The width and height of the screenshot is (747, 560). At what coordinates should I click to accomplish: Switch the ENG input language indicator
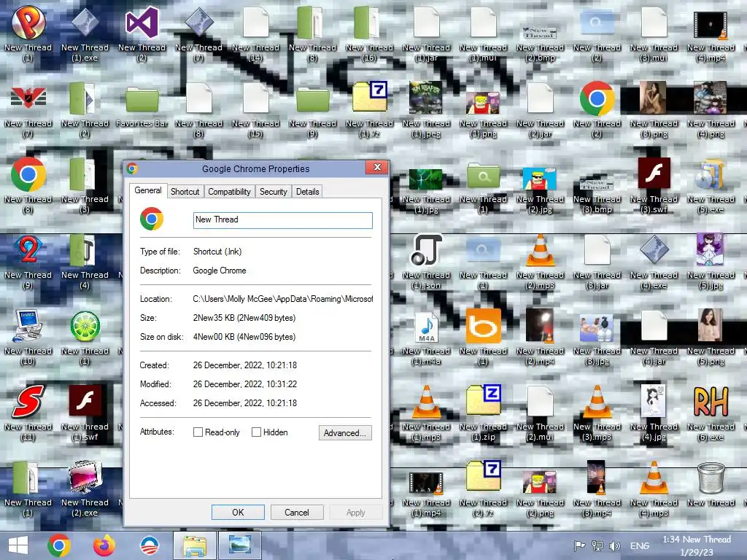tap(639, 545)
